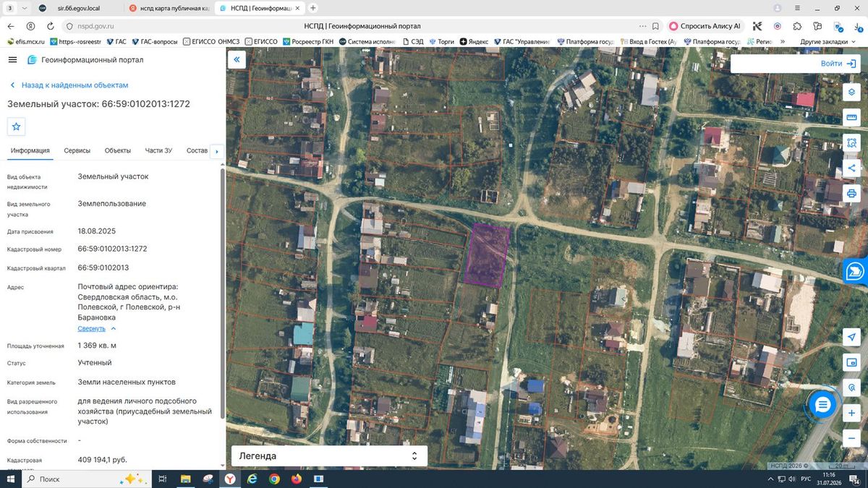The height and width of the screenshot is (488, 868).
Task: Open the СЭД bookmark
Action: [x=413, y=41]
